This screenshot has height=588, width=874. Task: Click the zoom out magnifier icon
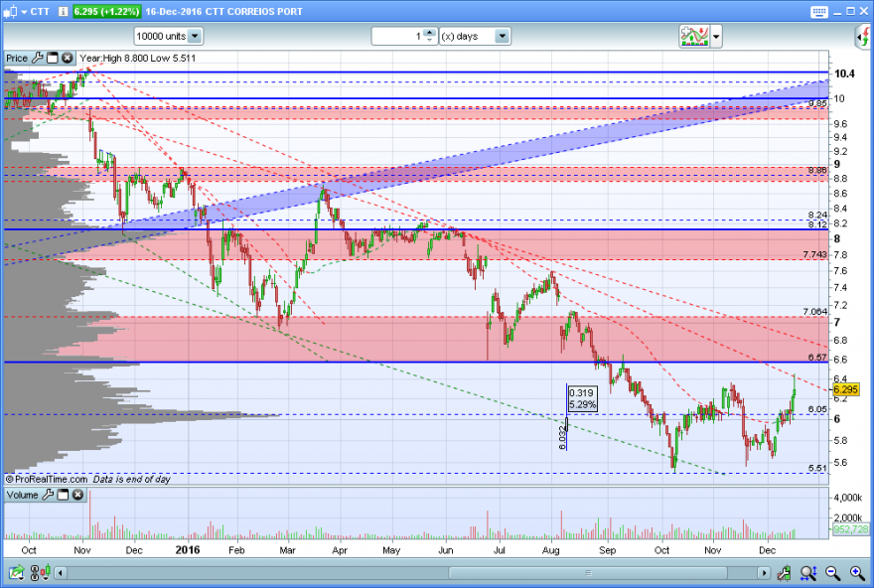(832, 572)
